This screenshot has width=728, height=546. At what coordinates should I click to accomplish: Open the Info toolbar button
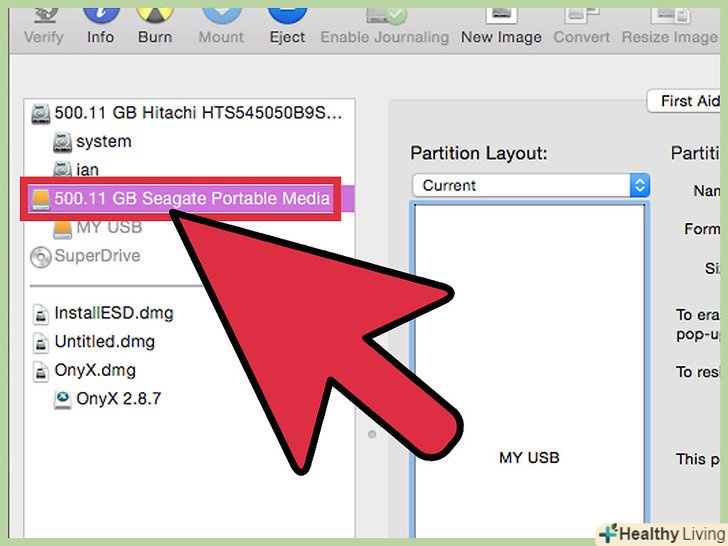pos(101,28)
